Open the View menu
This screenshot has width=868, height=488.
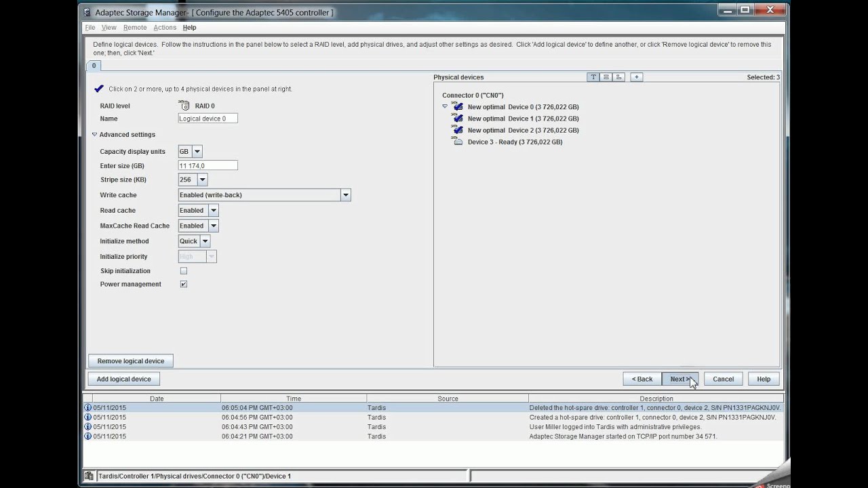pyautogui.click(x=109, y=27)
